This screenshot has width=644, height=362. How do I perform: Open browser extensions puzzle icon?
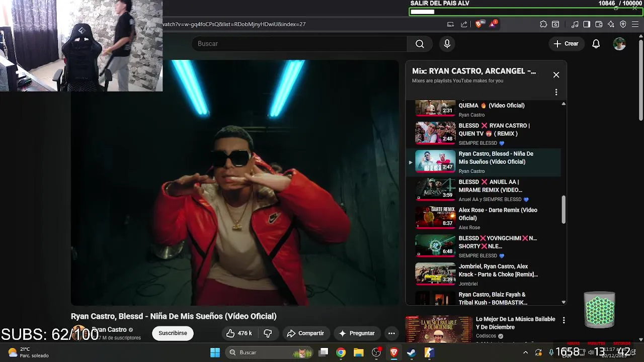(x=543, y=24)
